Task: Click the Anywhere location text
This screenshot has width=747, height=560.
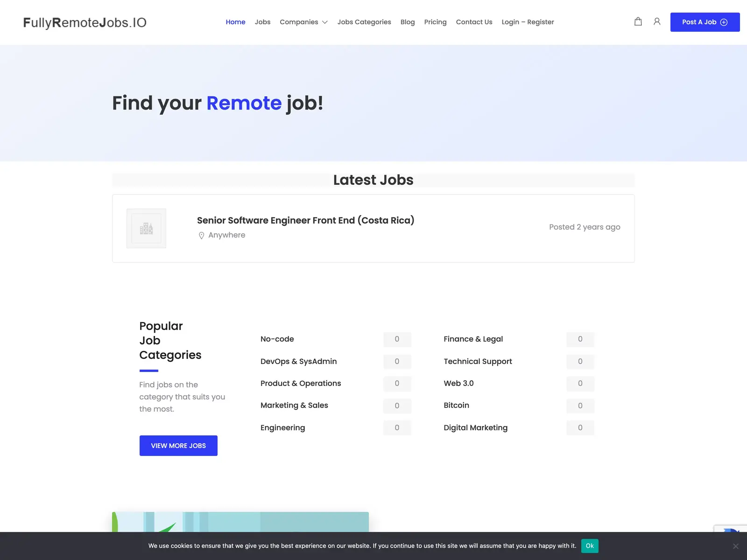Action: point(226,235)
